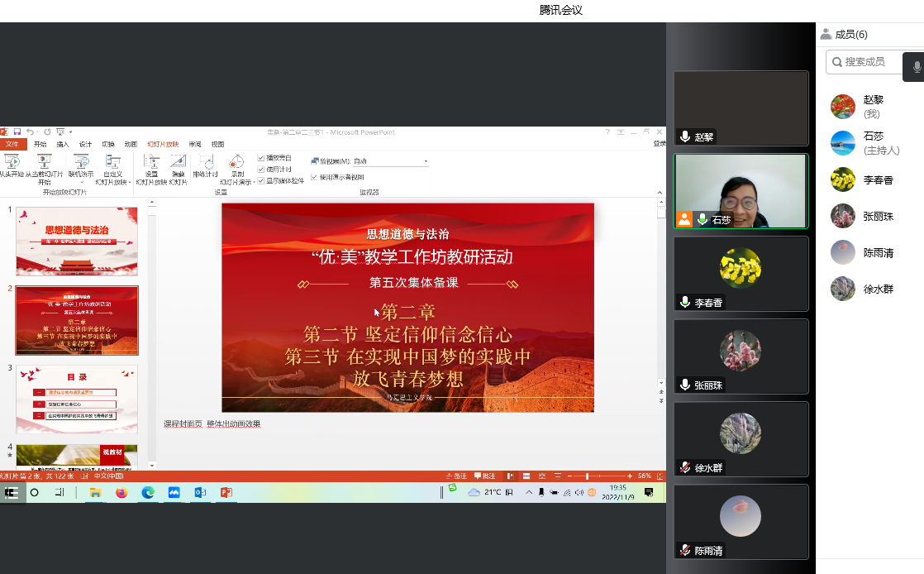Select slide 3 thumbnail in slide panel
The height and width of the screenshot is (574, 924).
coord(77,399)
